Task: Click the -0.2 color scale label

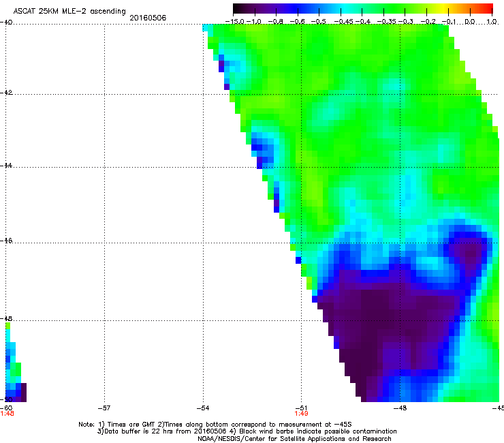Action: 428,22
